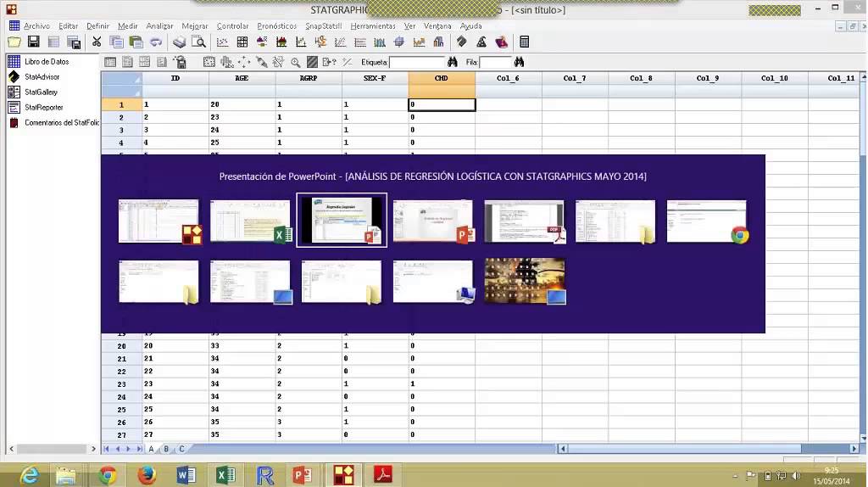
Task: Click the floppy disk save icon
Action: [x=33, y=42]
